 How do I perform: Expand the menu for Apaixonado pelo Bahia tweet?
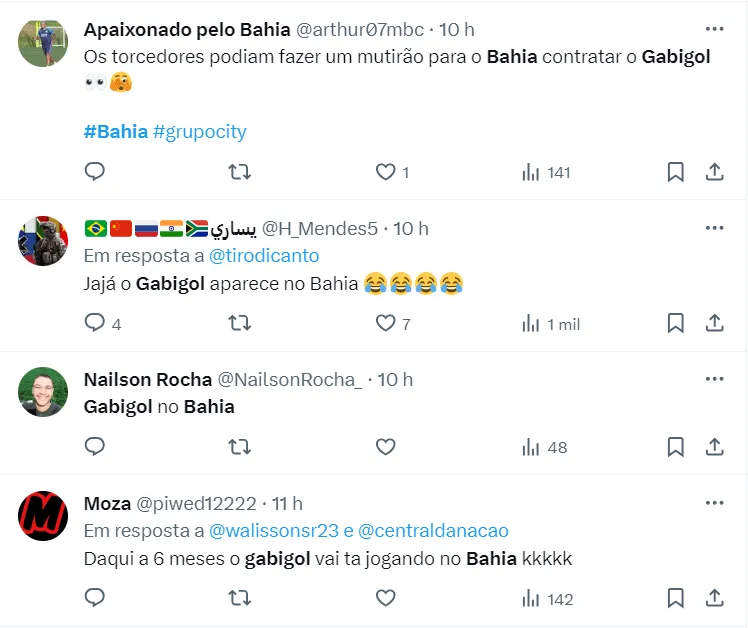point(714,29)
